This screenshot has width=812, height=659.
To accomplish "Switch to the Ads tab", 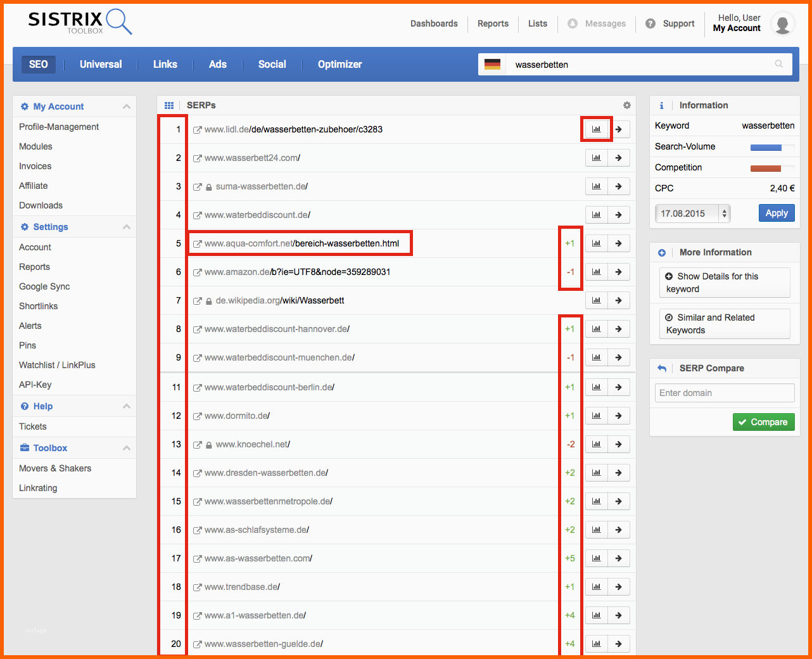I will (218, 64).
